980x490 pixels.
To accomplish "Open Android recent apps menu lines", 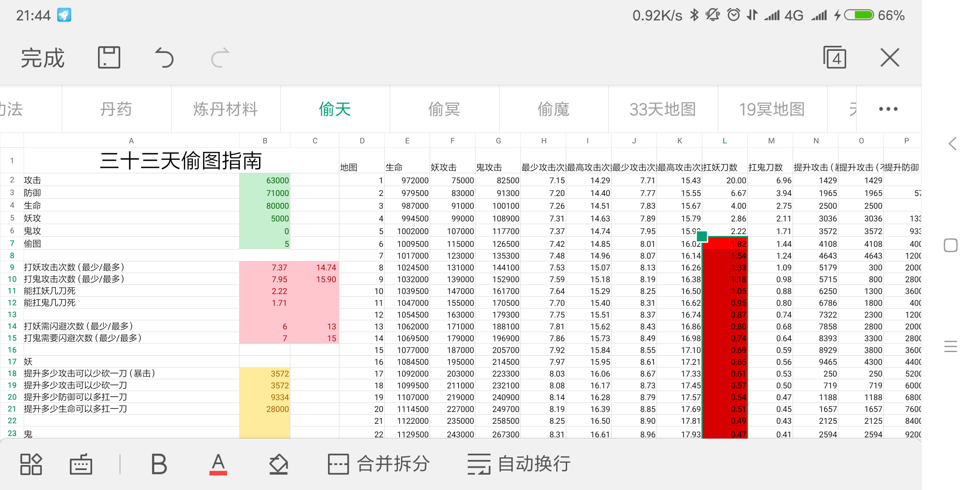I will 951,347.
